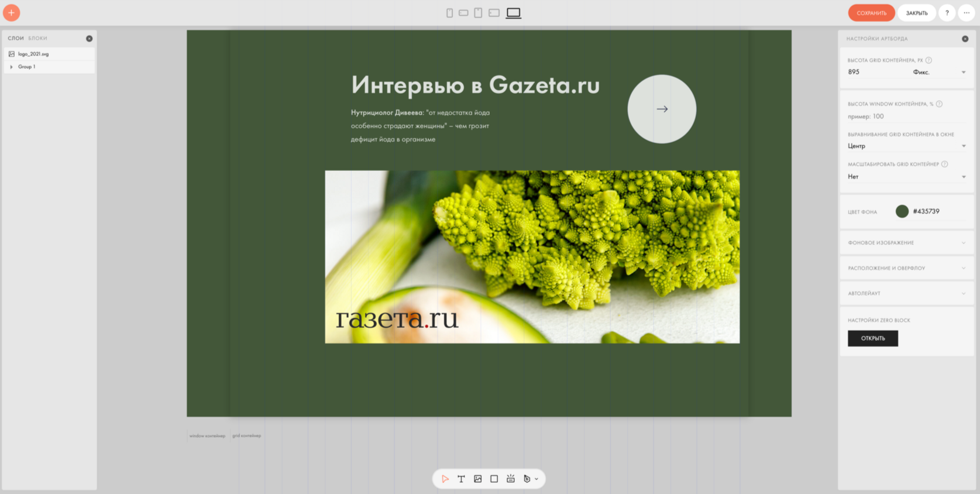This screenshot has width=980, height=494.
Task: Show help for window container height
Action: point(939,104)
